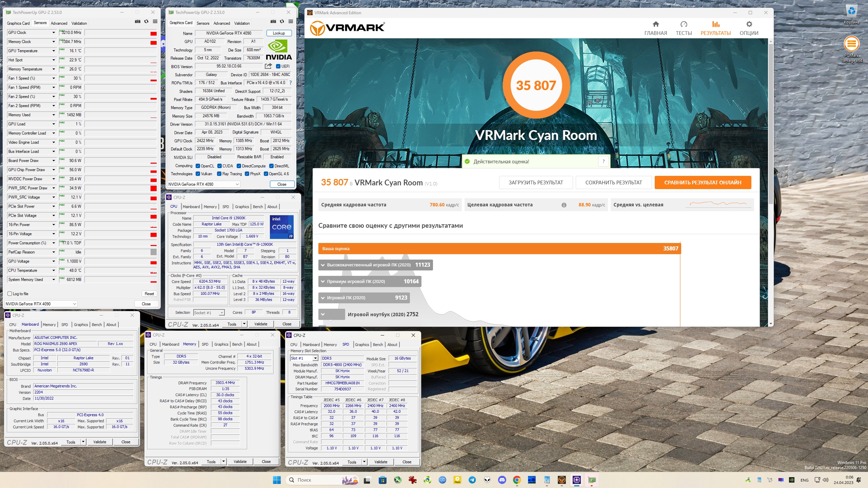The height and width of the screenshot is (488, 868).
Task: Click the target frame rate info icon
Action: [x=564, y=205]
